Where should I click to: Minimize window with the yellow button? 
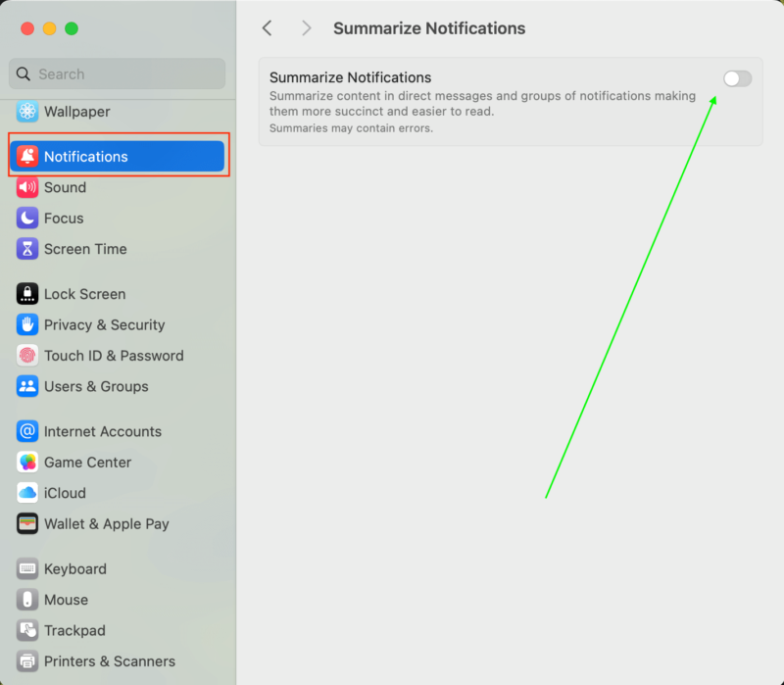(50, 28)
